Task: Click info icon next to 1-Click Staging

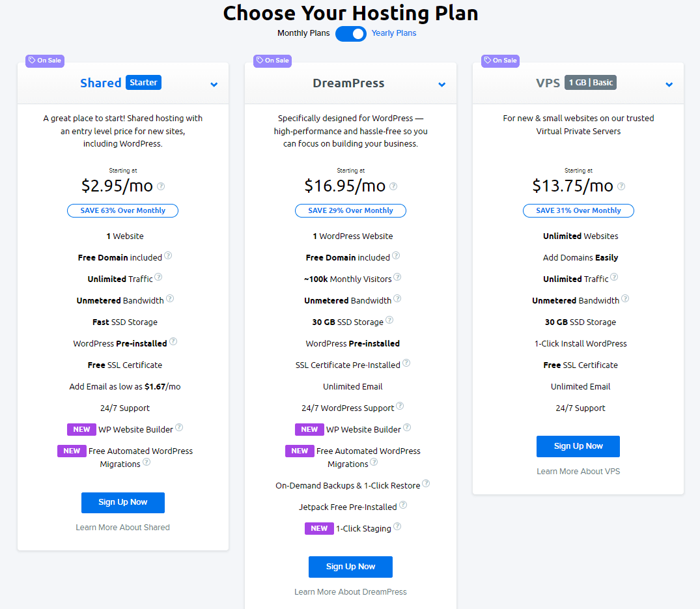Action: (397, 526)
